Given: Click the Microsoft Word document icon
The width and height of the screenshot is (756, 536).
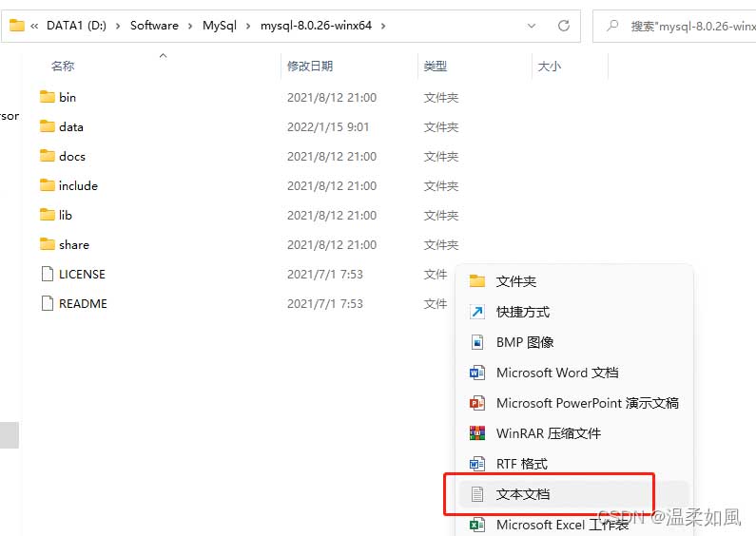Looking at the screenshot, I should pos(477,373).
